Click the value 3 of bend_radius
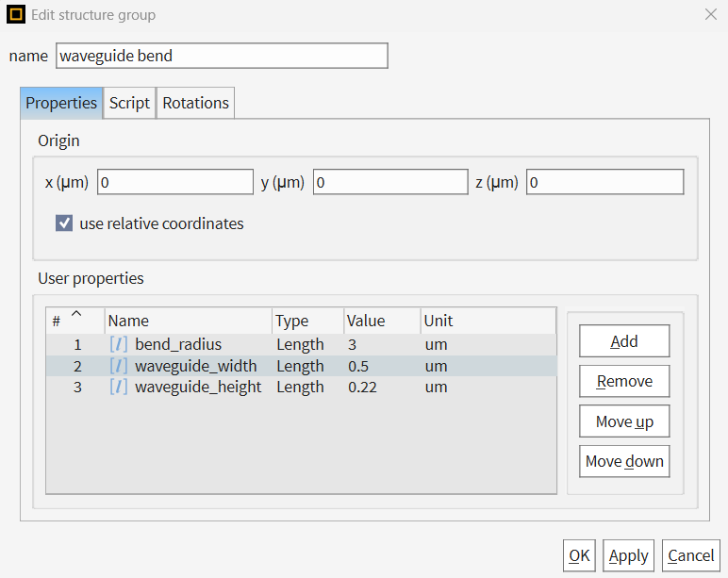This screenshot has height=578, width=728. coord(352,344)
